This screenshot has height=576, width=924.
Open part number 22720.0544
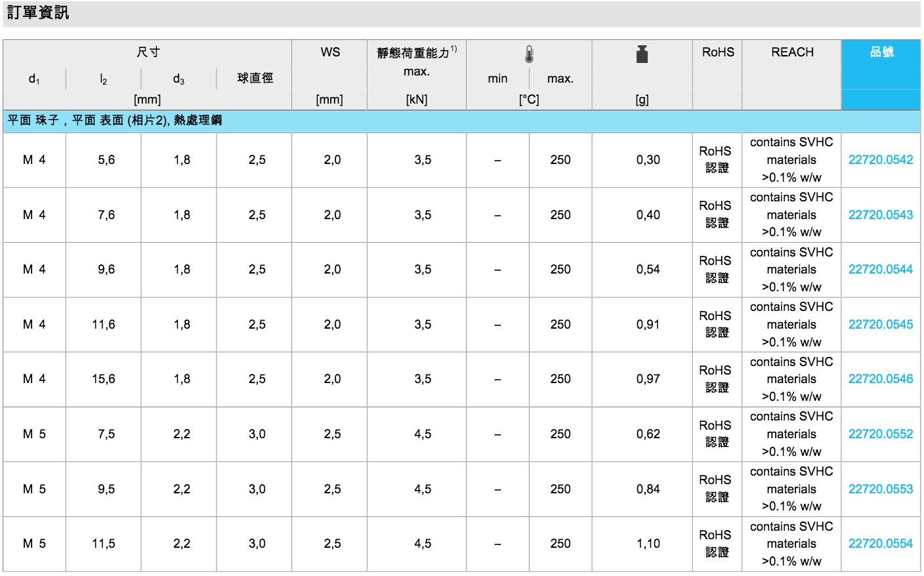pos(880,270)
